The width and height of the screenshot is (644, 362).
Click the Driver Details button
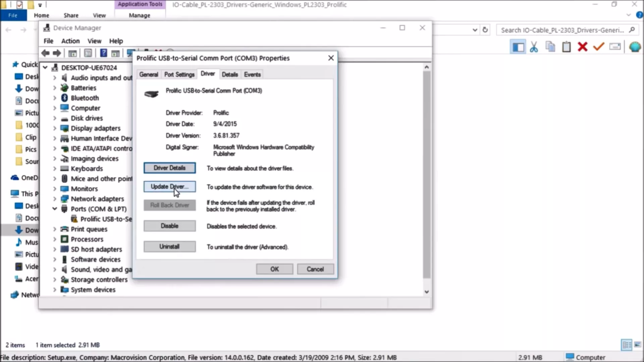(170, 168)
